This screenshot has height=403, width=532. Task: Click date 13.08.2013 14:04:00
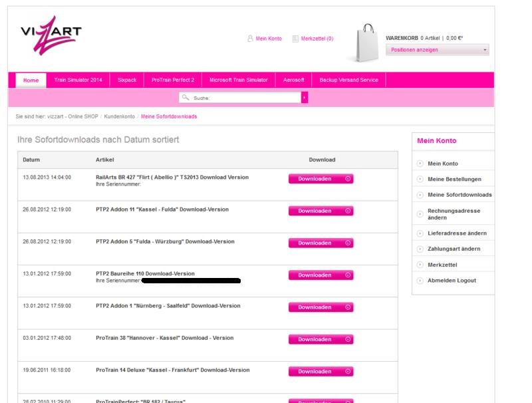pos(47,178)
